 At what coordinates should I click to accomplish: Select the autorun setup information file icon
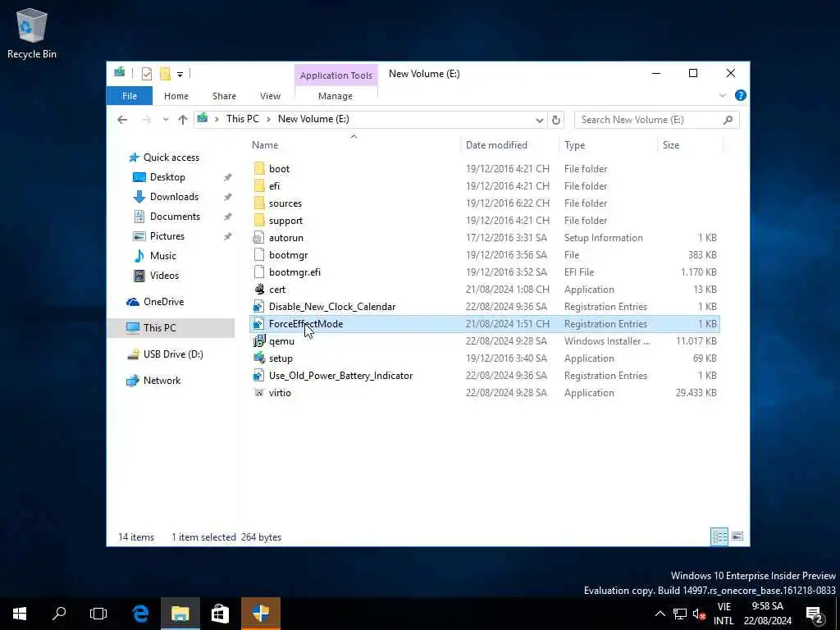point(259,238)
